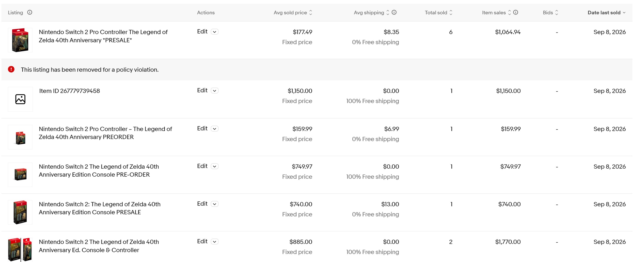The width and height of the screenshot is (644, 262).
Task: Click the Item sales info icon
Action: [x=515, y=12]
